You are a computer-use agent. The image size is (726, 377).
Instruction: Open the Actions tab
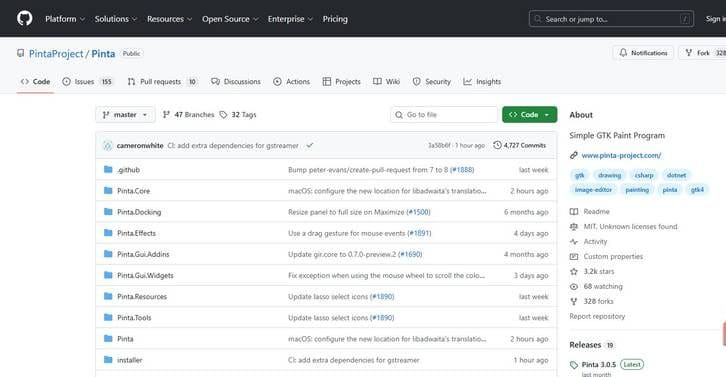[x=291, y=82]
